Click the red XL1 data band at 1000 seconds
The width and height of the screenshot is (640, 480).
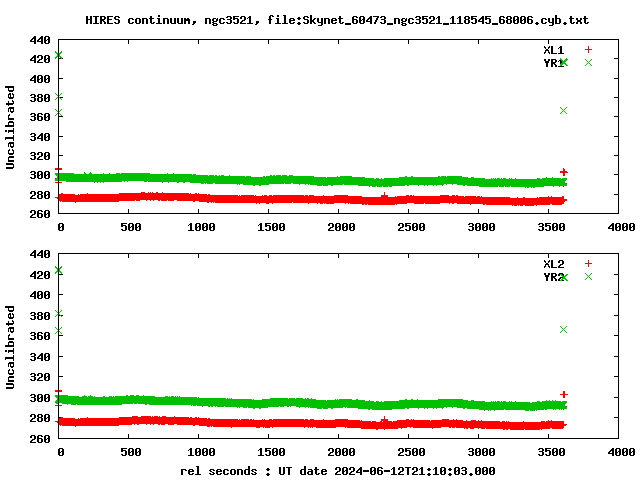click(x=199, y=198)
